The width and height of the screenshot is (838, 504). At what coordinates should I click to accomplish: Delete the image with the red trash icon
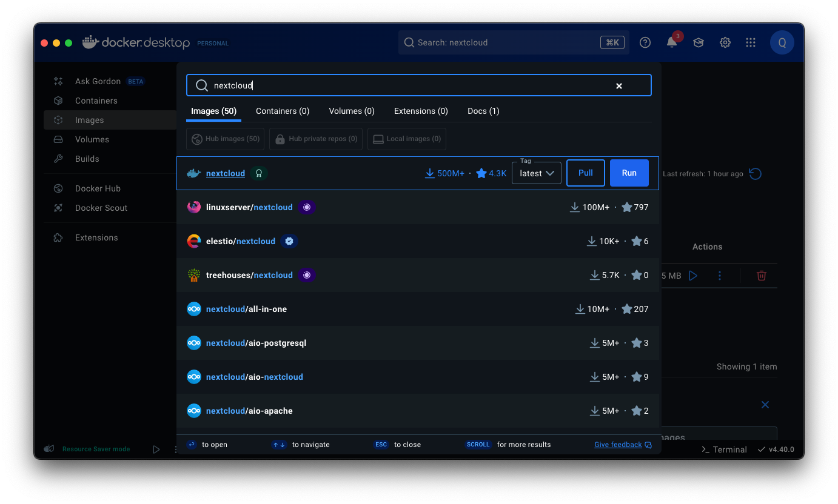coord(762,276)
